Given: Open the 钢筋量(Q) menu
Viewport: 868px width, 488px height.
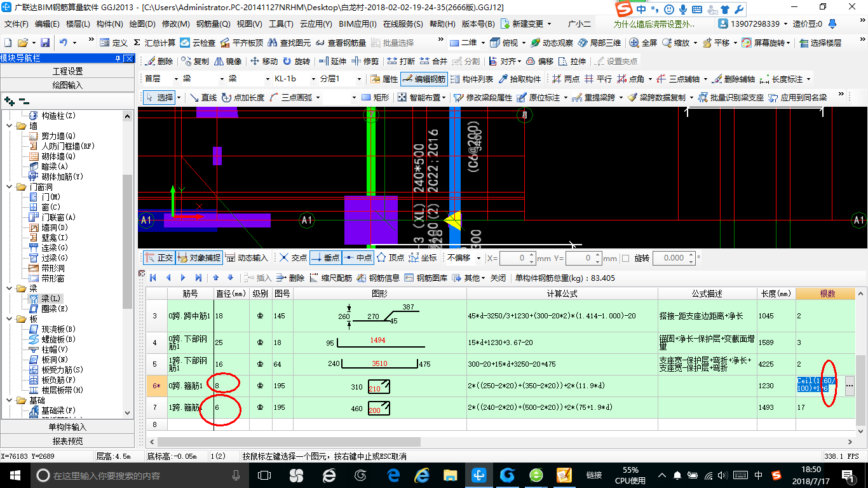Looking at the screenshot, I should pyautogui.click(x=213, y=24).
